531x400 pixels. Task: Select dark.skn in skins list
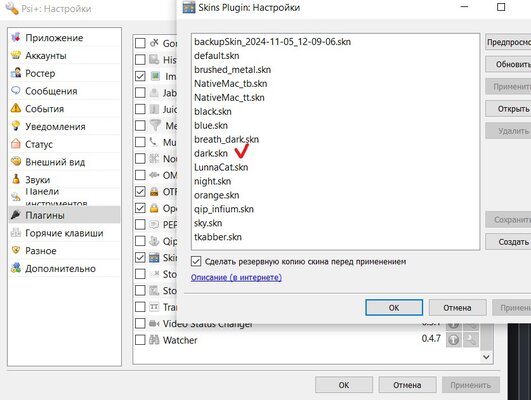pyautogui.click(x=211, y=153)
